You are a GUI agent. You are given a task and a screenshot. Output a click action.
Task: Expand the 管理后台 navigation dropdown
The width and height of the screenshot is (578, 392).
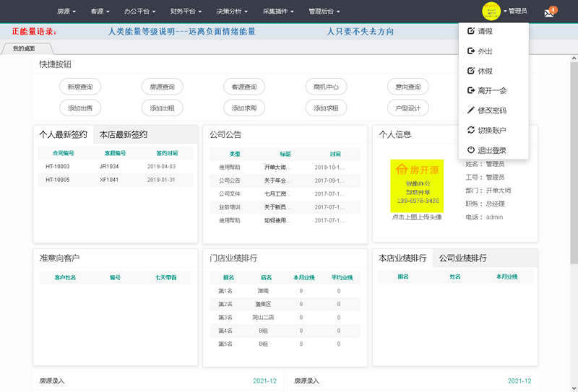coord(323,12)
